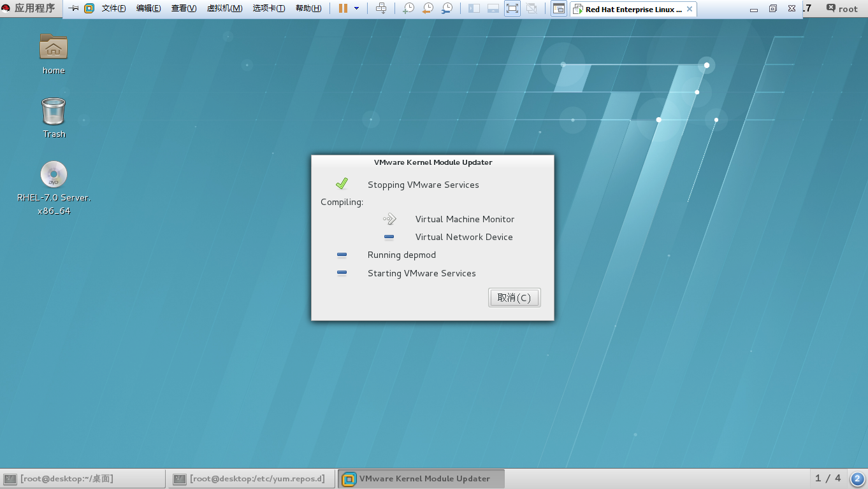
Task: Click the Unity mode icon
Action: (532, 8)
